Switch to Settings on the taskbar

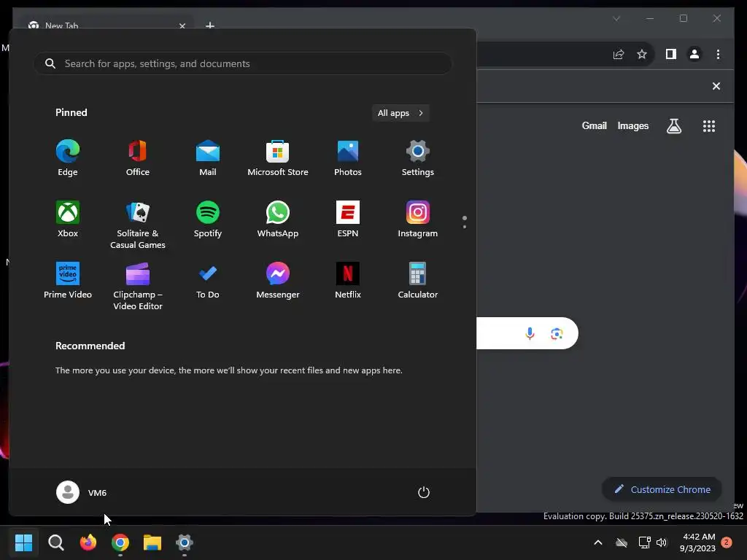[185, 542]
